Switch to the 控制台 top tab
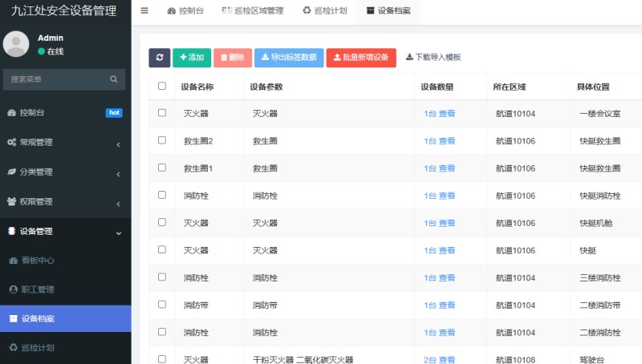Screen dimensions: 642x364 click(185, 10)
